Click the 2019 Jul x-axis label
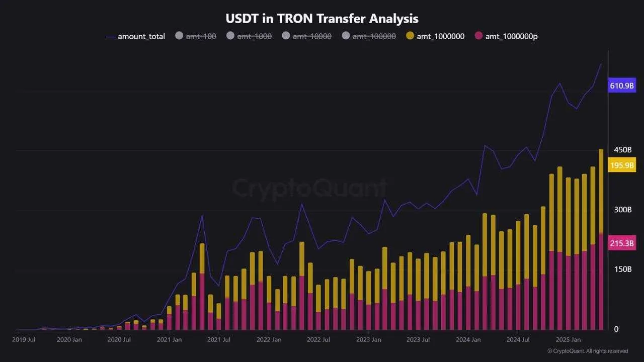 [x=23, y=340]
